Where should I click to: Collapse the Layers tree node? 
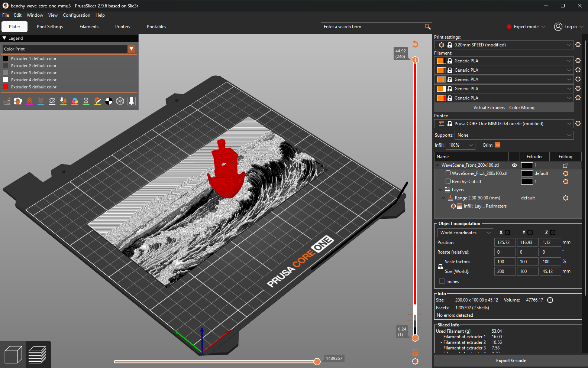(x=440, y=190)
